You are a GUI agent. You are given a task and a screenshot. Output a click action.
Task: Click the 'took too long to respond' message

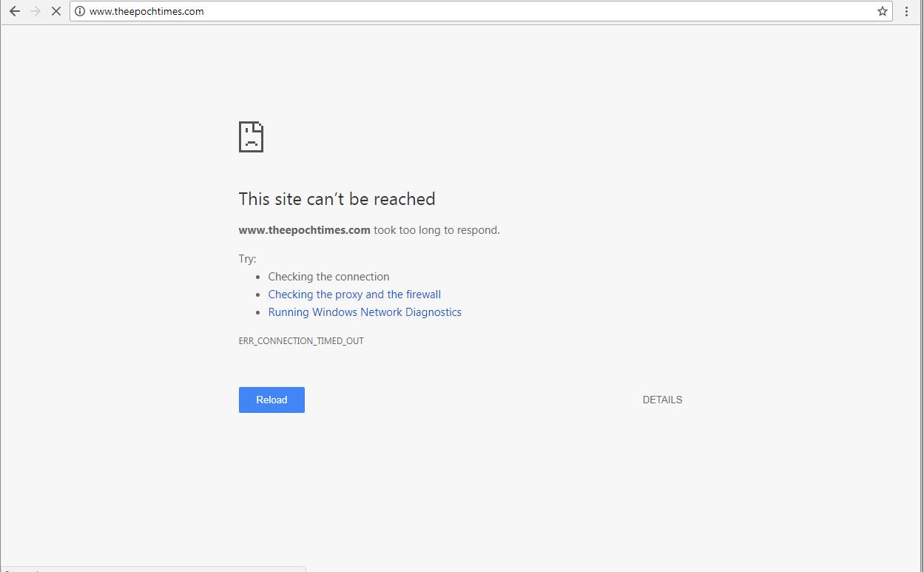pyautogui.click(x=436, y=230)
